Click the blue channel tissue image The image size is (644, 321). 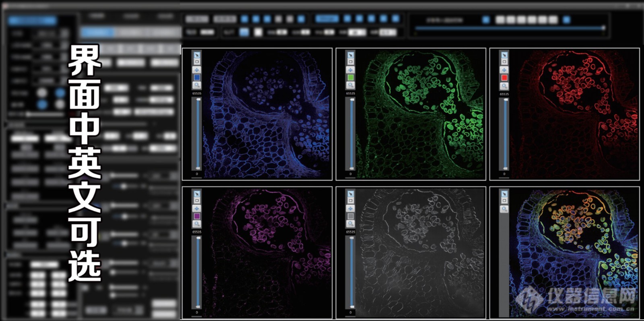coord(266,114)
